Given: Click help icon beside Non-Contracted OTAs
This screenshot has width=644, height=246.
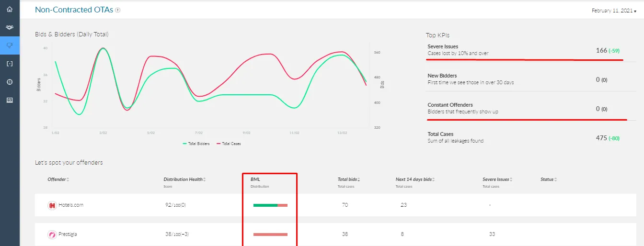Looking at the screenshot, I should [118, 10].
